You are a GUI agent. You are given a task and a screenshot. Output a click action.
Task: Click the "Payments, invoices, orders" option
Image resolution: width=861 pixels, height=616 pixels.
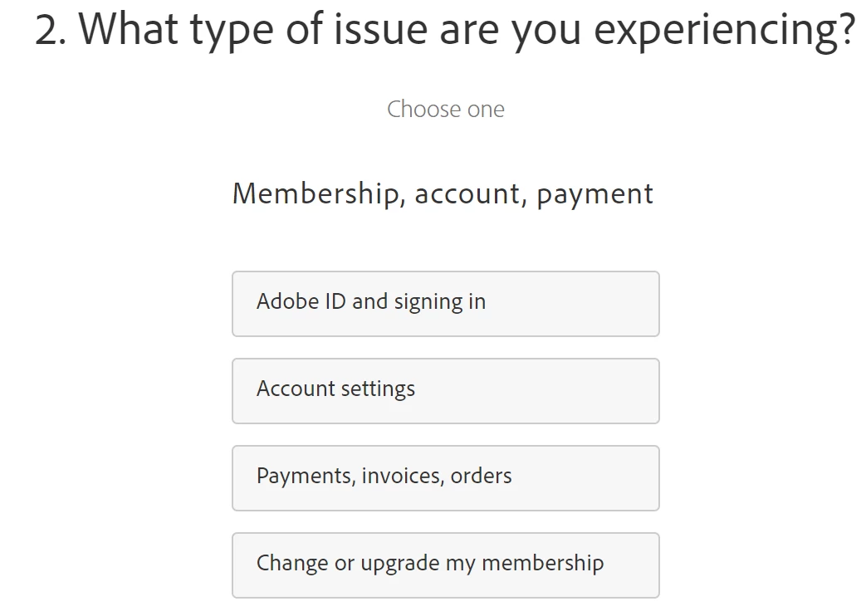[445, 478]
